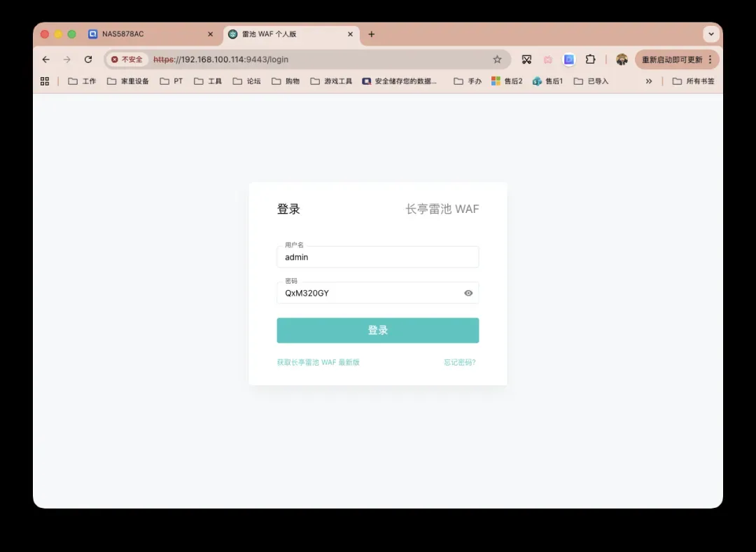Open the apps grid in bookmarks bar
Screen dimensions: 756x552
click(45, 81)
